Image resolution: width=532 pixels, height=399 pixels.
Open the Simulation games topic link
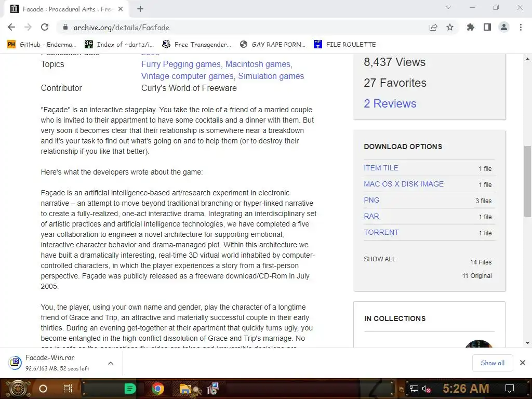coord(271,76)
